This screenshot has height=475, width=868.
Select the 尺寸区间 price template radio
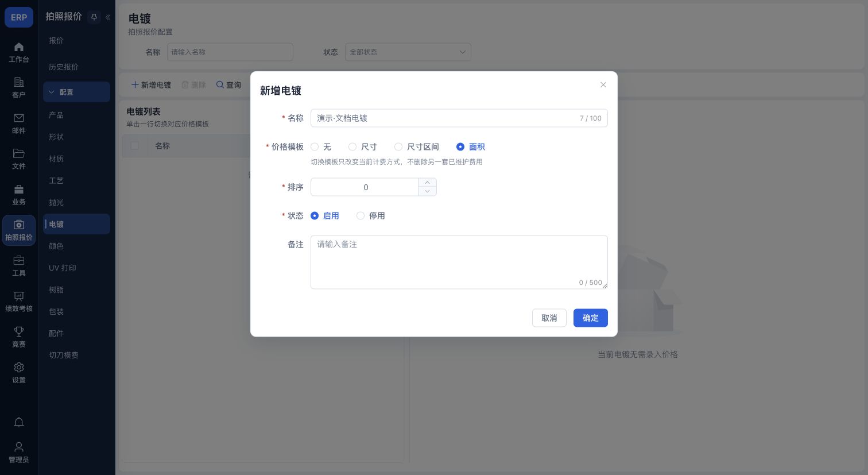417,147
